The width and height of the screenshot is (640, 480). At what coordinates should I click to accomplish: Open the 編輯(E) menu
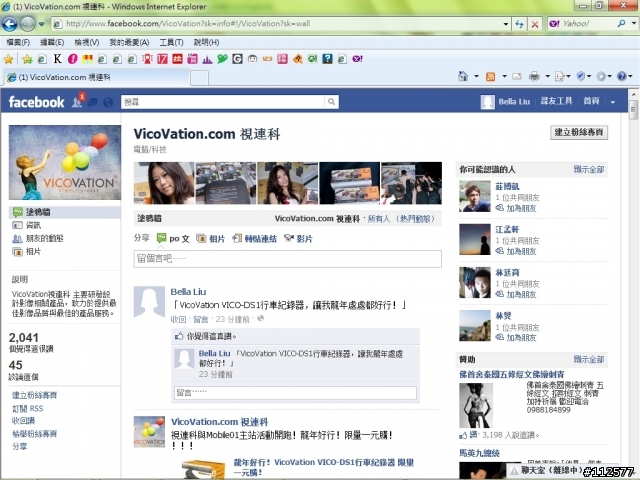click(52, 42)
